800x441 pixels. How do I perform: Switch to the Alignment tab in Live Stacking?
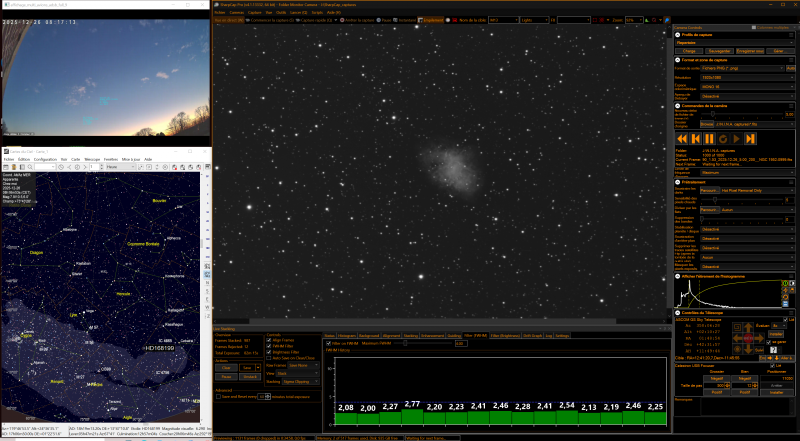coord(391,335)
